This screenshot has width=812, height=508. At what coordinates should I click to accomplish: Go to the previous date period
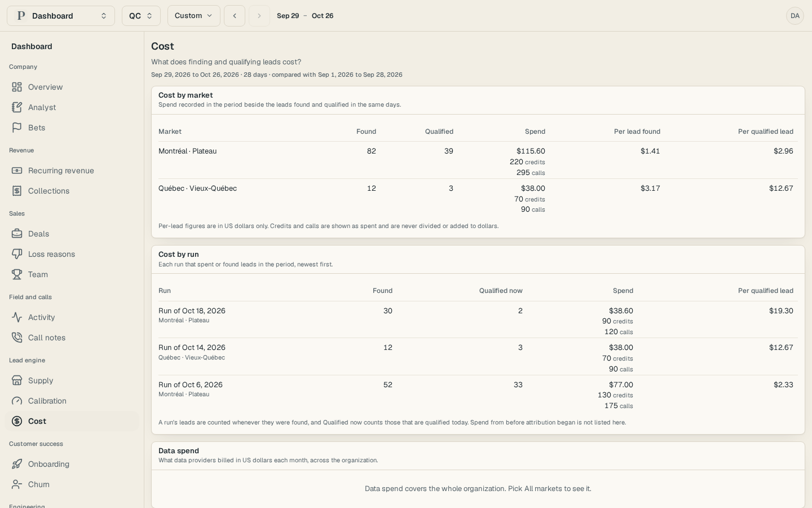(235, 16)
